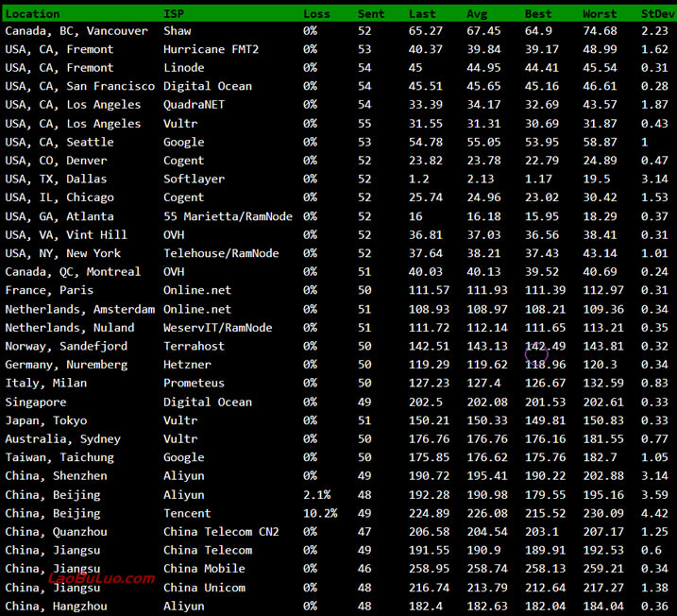Click the 2.1% loss value

coord(317,495)
